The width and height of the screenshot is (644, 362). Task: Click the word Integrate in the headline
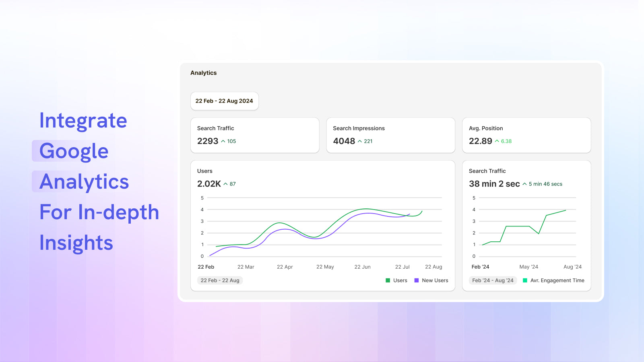tap(83, 121)
